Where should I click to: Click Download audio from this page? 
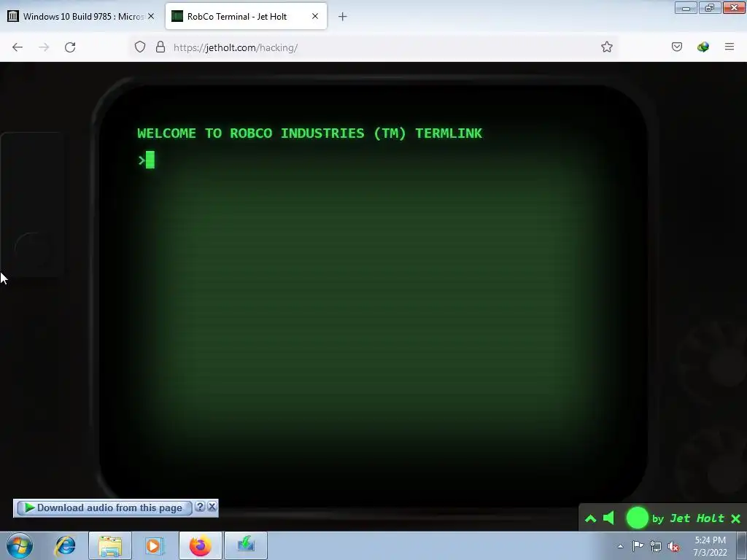coord(104,507)
